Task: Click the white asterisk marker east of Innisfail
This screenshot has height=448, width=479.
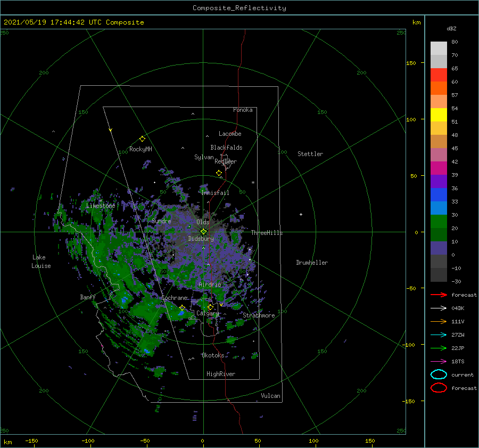Action: tap(253, 183)
